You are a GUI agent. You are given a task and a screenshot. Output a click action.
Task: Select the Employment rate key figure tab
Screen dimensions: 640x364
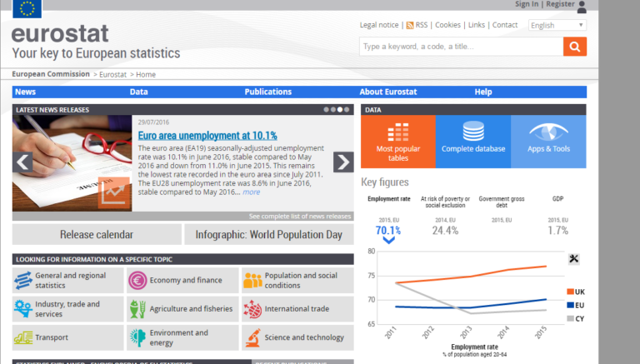point(388,199)
